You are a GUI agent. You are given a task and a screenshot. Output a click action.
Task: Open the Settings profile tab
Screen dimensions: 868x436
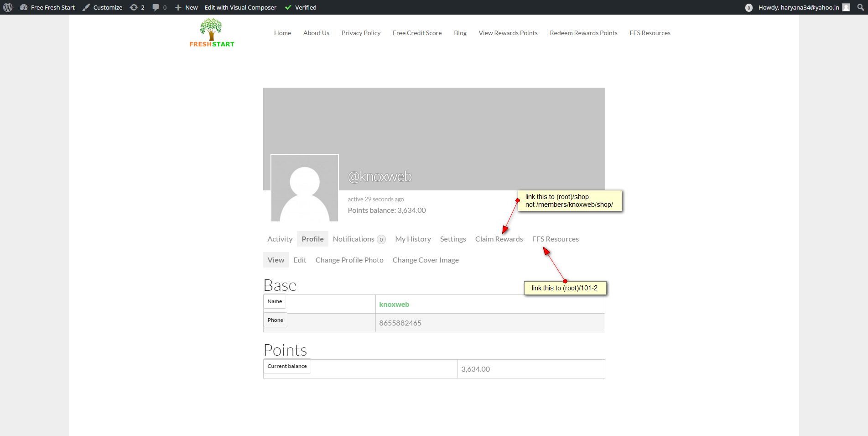pos(453,239)
